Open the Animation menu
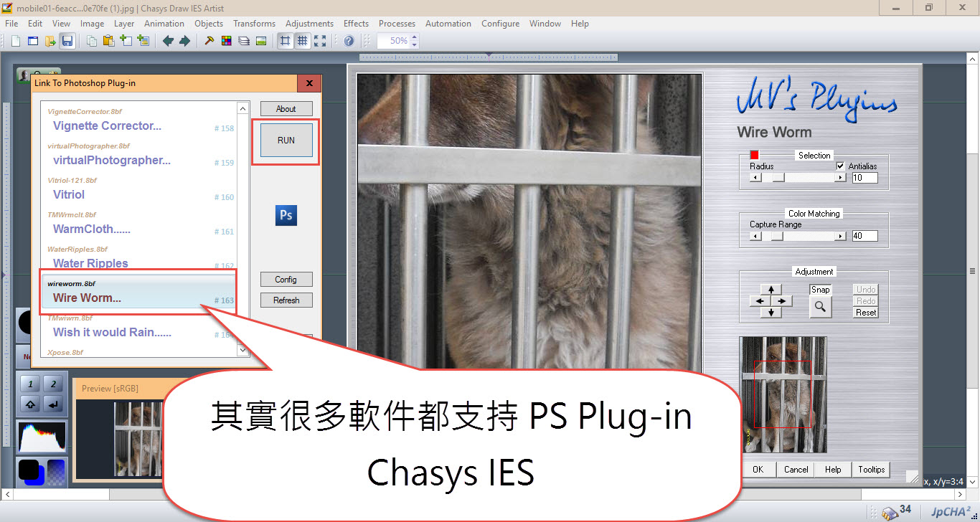Viewport: 980px width, 522px height. click(164, 24)
